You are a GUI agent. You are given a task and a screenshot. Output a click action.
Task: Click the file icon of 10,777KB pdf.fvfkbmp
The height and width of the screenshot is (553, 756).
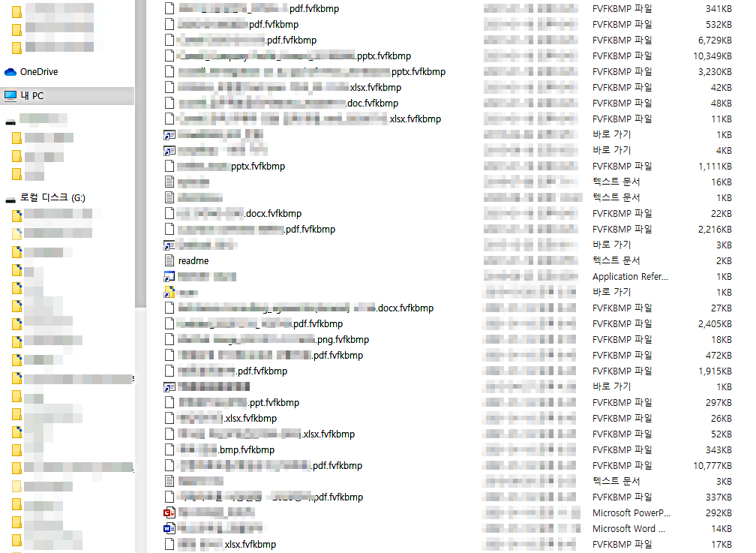coord(169,465)
